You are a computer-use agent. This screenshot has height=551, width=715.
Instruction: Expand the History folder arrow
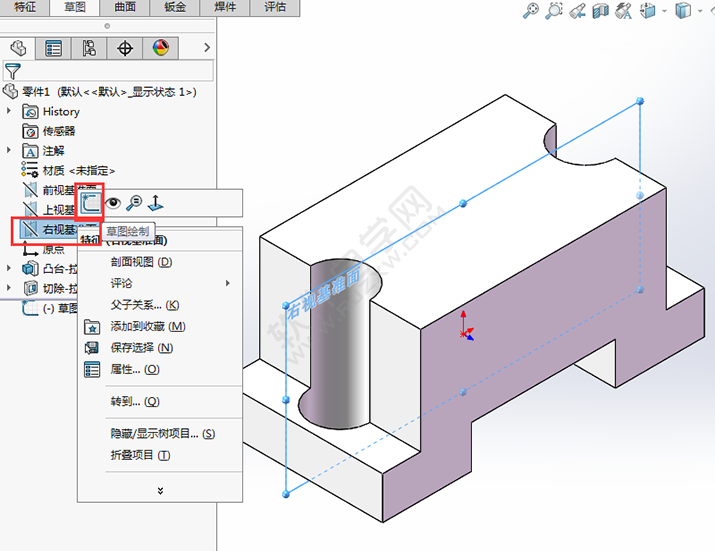[9, 111]
